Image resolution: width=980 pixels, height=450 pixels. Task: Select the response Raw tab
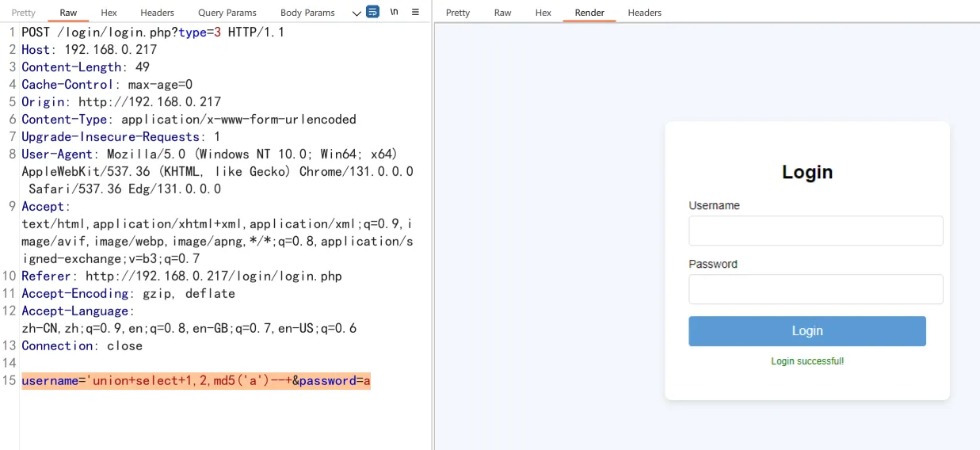502,13
